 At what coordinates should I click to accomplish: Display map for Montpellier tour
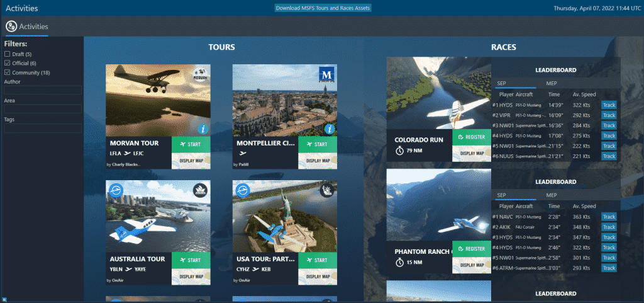[x=318, y=161]
